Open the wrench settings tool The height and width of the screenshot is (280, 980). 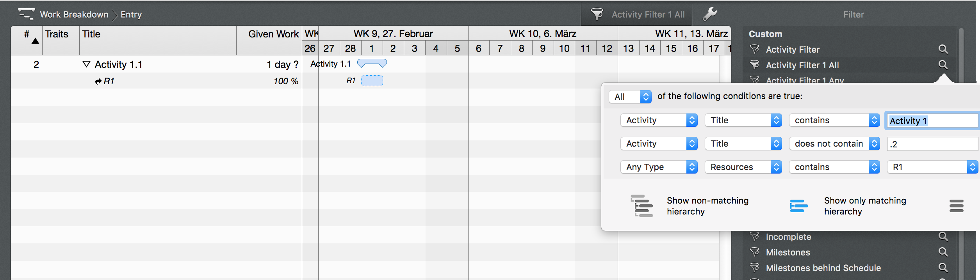click(x=709, y=14)
